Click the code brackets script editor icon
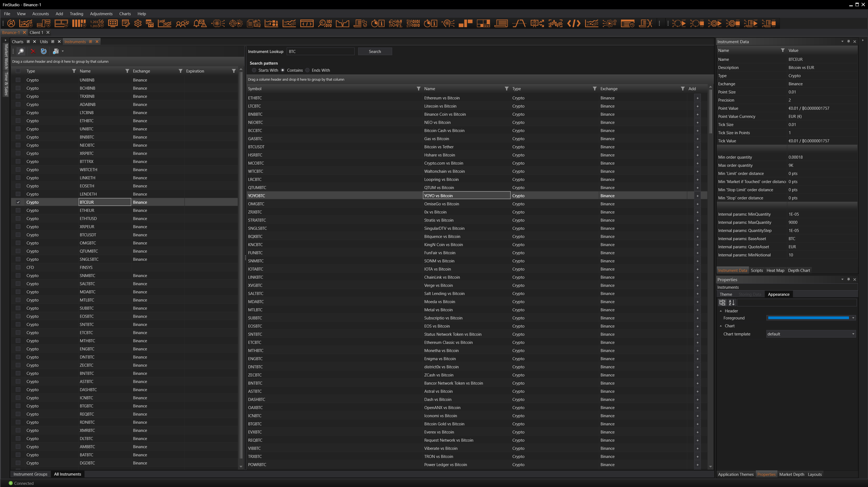 pos(573,23)
